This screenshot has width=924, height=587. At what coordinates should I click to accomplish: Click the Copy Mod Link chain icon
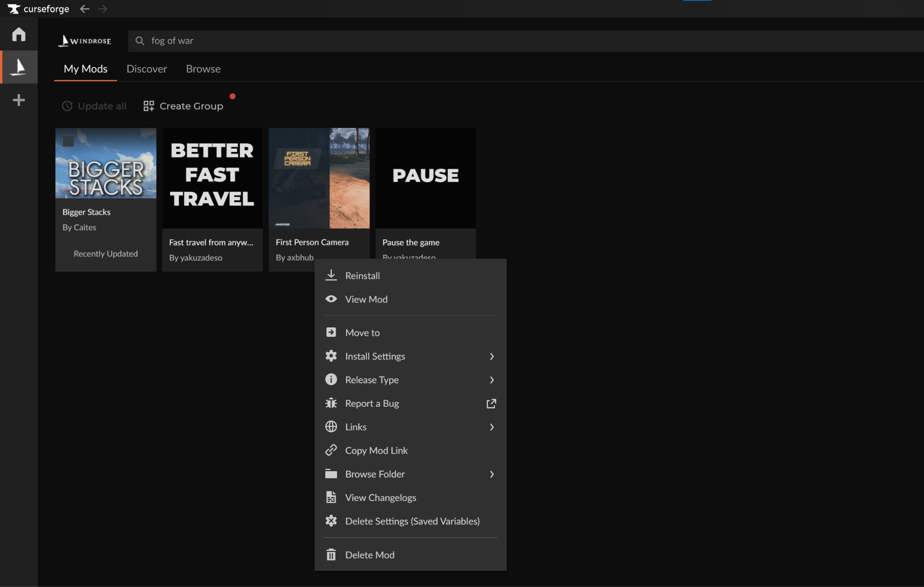[x=331, y=450]
